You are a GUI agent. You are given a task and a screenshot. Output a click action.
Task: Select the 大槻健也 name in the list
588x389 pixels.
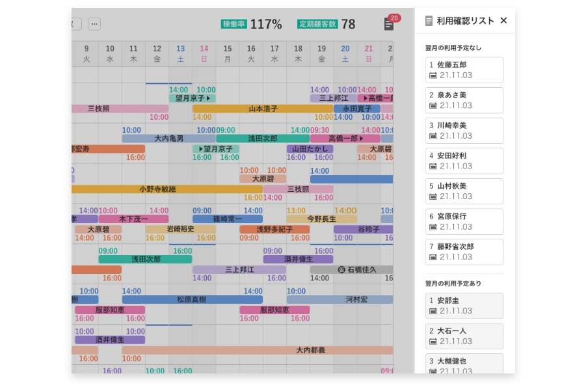click(452, 361)
